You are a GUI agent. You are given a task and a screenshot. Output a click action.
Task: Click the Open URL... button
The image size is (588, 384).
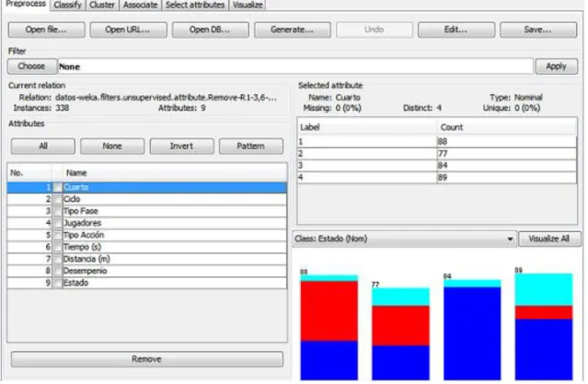point(128,29)
